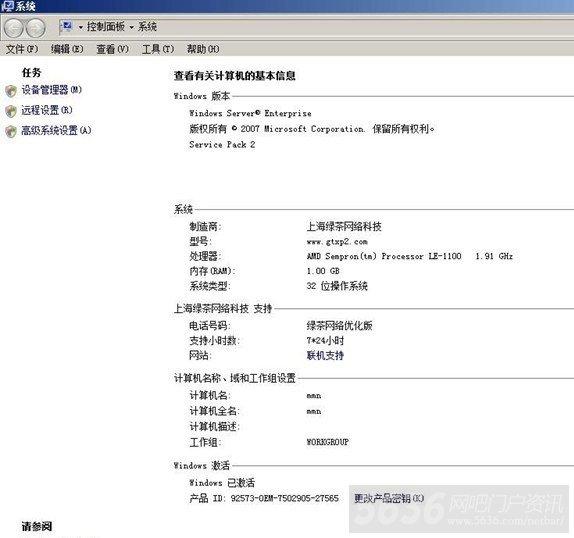Open the 文件(F) menu
574x538 pixels.
tap(22, 49)
